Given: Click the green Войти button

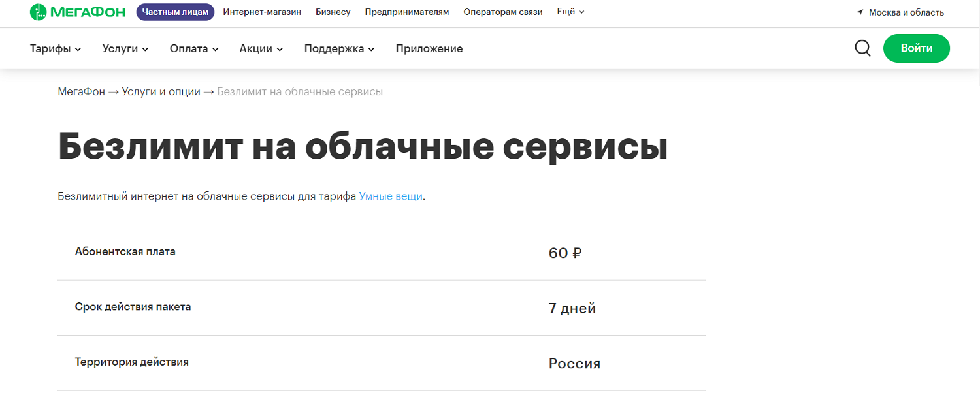Looking at the screenshot, I should pyautogui.click(x=917, y=48).
